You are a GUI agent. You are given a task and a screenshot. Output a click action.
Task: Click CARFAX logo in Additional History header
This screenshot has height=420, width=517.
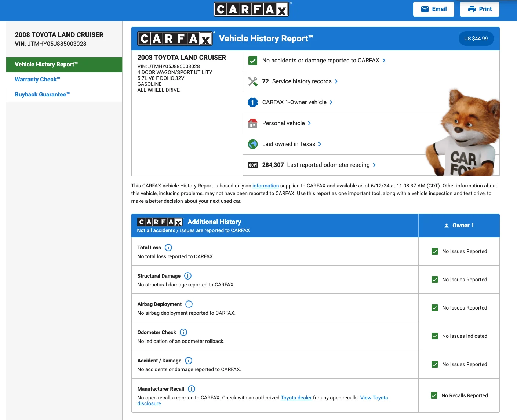click(160, 222)
